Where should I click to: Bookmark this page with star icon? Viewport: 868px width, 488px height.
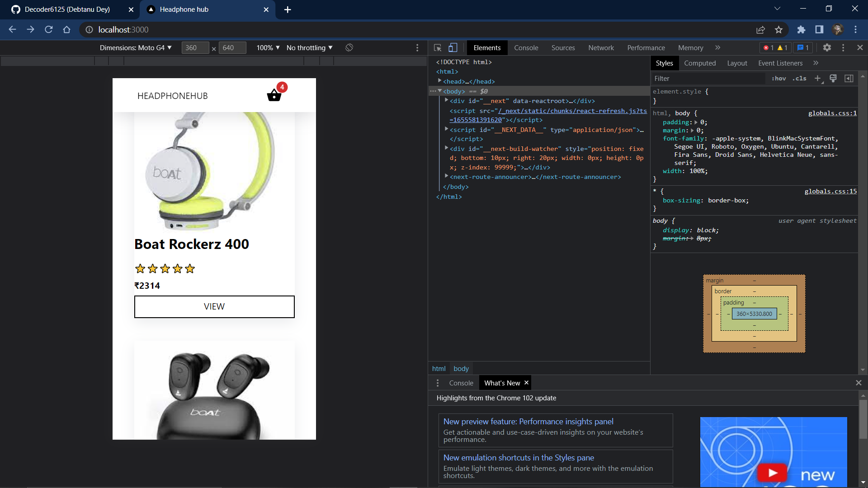[x=778, y=30]
